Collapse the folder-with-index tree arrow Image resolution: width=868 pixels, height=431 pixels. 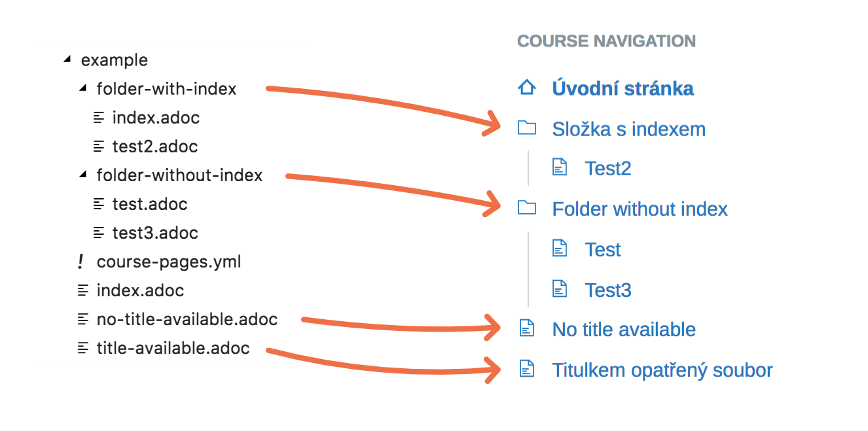[82, 88]
